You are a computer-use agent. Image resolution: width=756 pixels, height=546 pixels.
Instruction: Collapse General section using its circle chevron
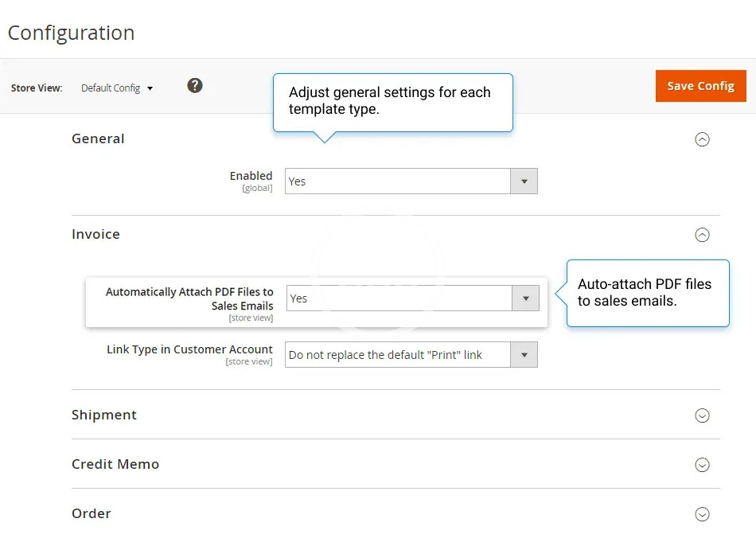click(702, 139)
